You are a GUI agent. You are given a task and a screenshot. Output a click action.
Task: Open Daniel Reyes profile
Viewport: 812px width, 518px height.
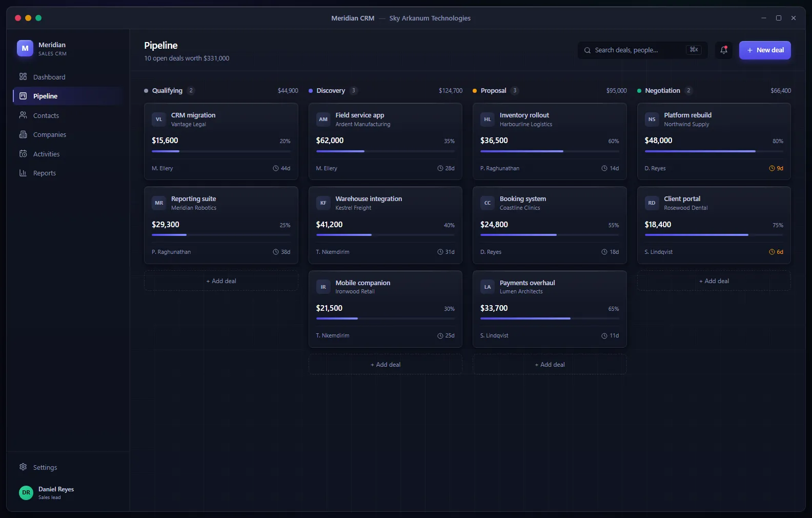pyautogui.click(x=68, y=492)
